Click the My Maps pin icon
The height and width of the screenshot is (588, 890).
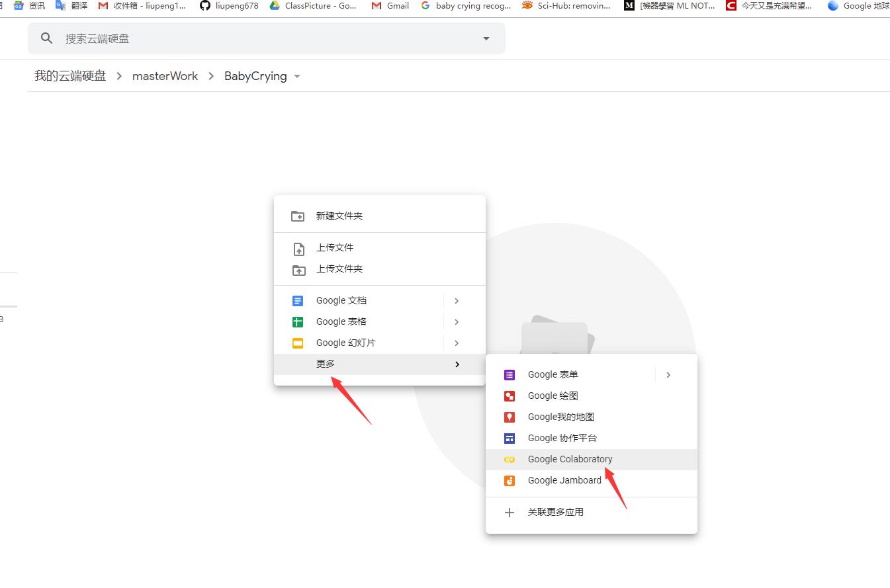coord(510,417)
